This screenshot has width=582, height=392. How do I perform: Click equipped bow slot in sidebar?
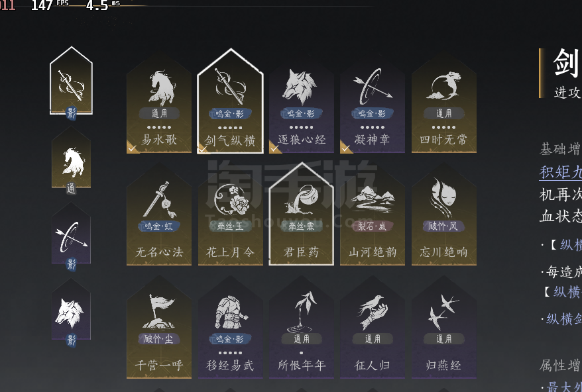[x=72, y=237]
